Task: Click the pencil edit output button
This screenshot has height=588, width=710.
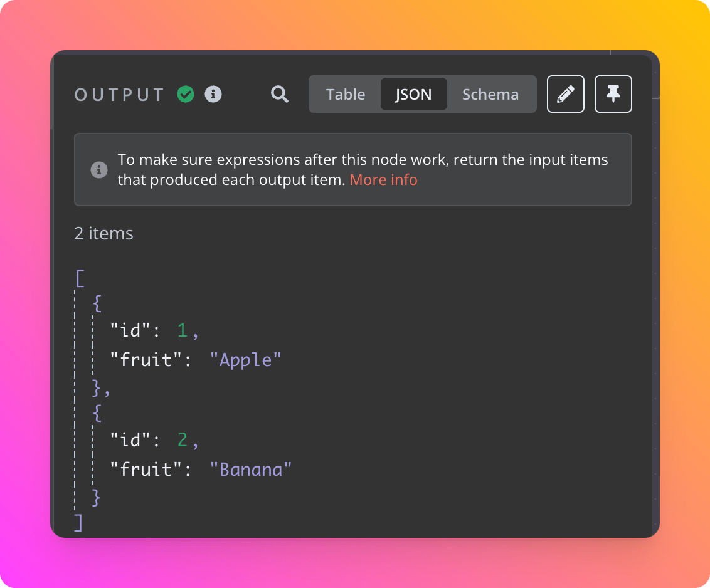Action: [x=566, y=94]
